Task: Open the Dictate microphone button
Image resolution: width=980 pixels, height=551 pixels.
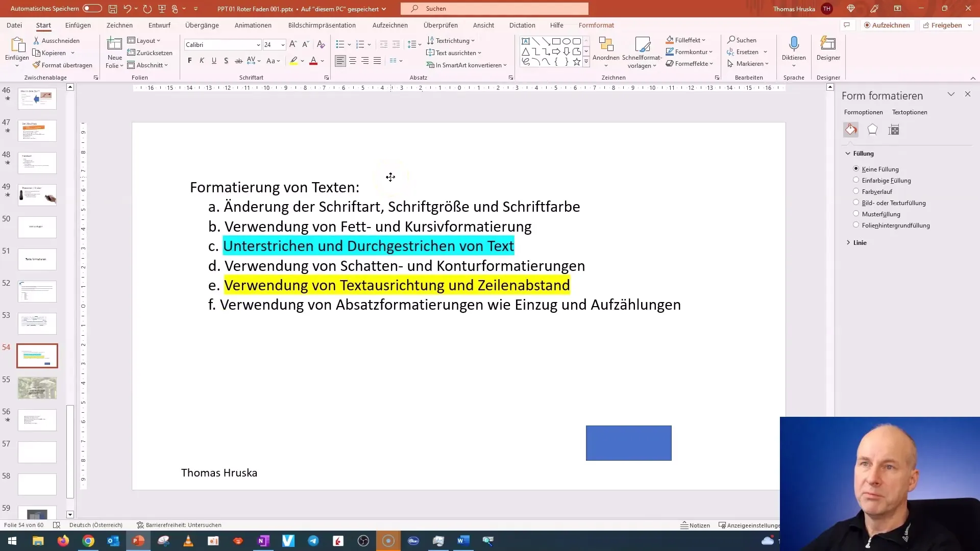Action: coord(794,51)
